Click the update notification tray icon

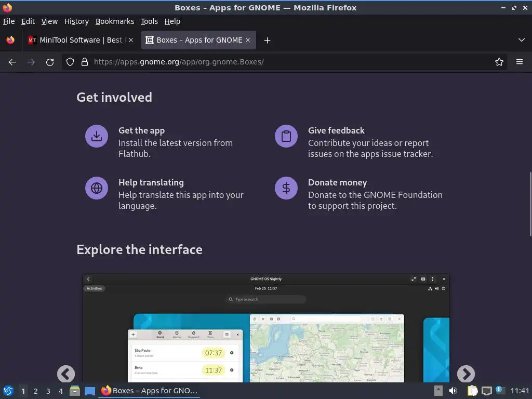(499, 390)
